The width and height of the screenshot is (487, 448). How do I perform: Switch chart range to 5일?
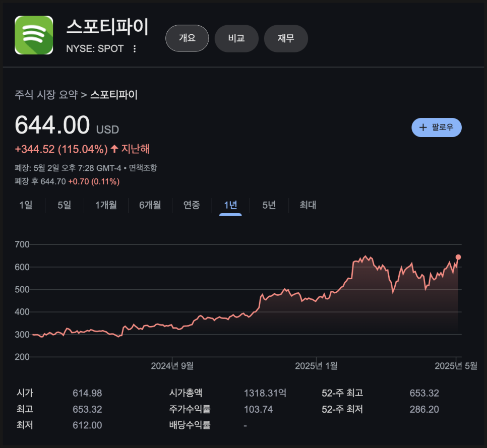pos(65,205)
